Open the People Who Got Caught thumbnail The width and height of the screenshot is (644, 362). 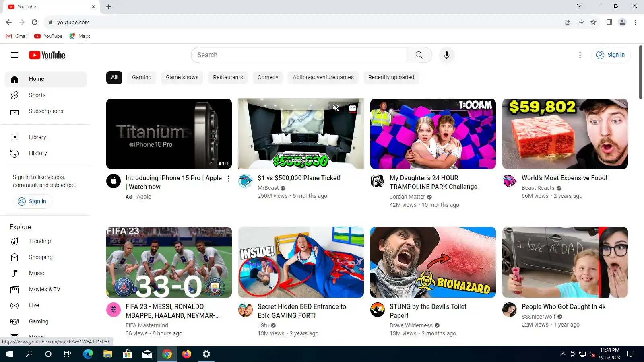pos(565,262)
